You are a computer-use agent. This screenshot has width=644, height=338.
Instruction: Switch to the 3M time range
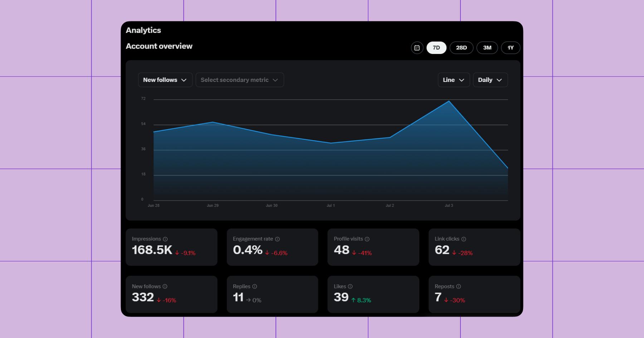(x=487, y=48)
